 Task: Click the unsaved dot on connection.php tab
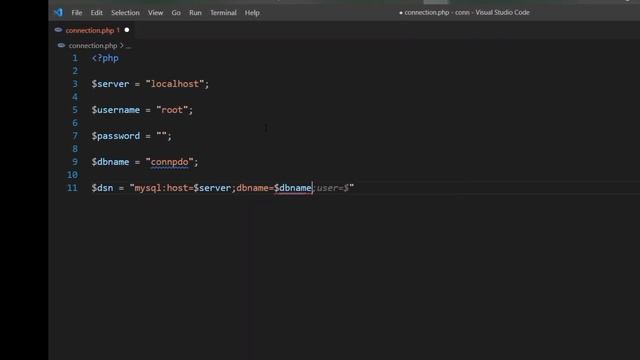(127, 30)
